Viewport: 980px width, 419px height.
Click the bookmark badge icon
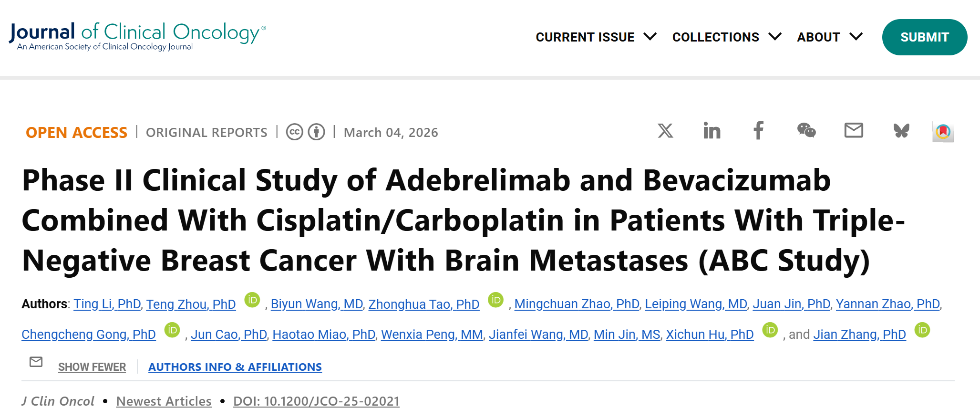[943, 131]
